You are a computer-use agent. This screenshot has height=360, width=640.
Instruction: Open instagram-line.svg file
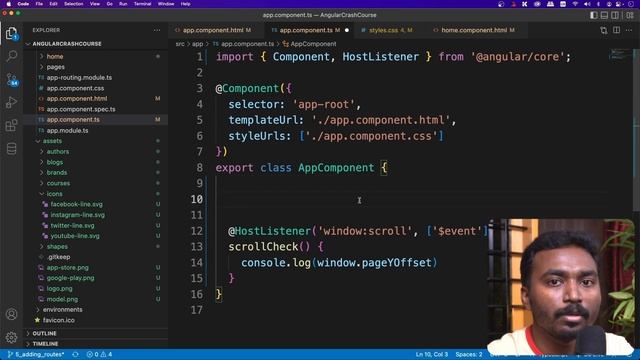(x=78, y=215)
